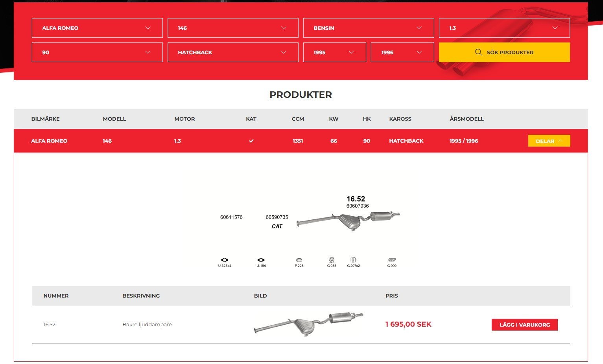
Task: Click the MOTOR column header
Action: point(184,119)
